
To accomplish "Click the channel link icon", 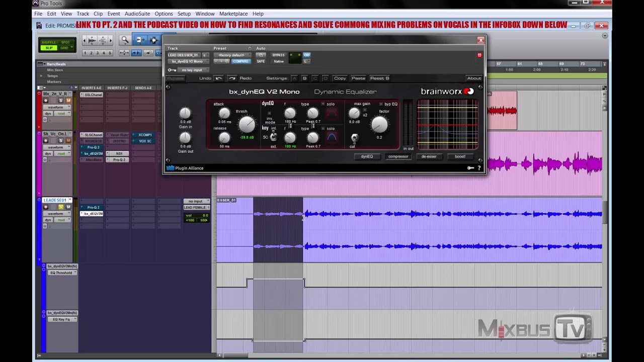I will (306, 55).
